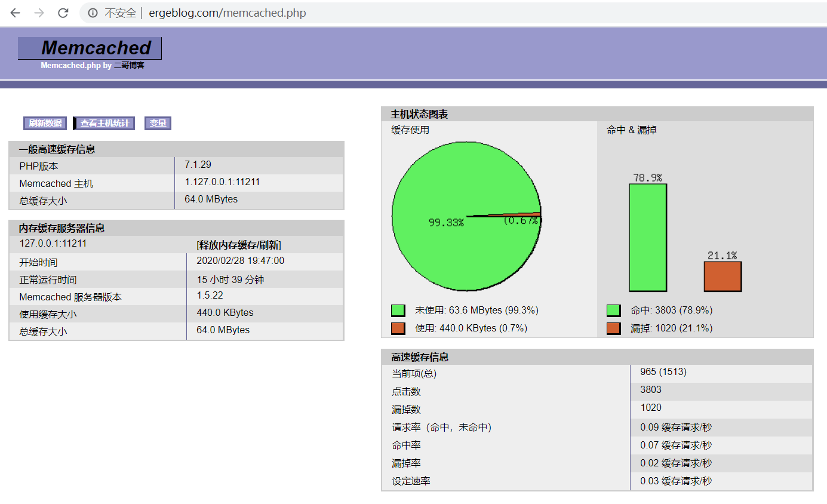Select server version value 1.5.22
This screenshot has height=504, width=827.
click(x=210, y=296)
